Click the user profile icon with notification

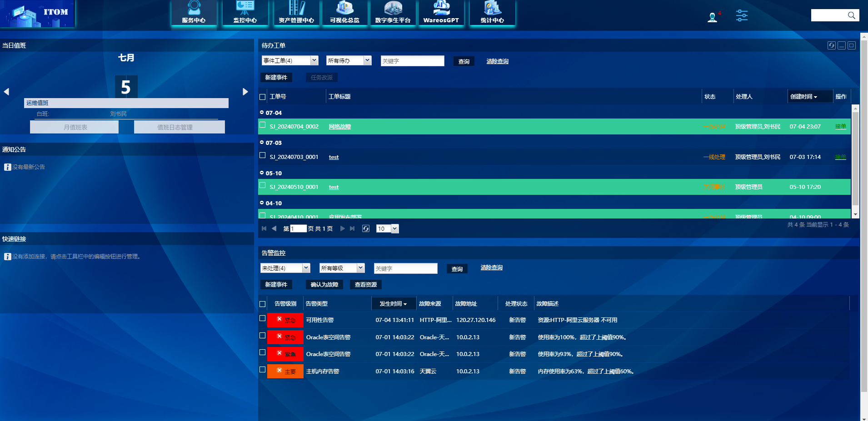[x=713, y=17]
